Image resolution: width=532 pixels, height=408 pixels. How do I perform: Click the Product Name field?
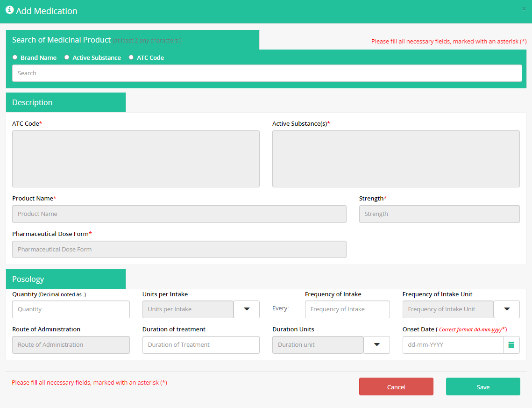(179, 214)
